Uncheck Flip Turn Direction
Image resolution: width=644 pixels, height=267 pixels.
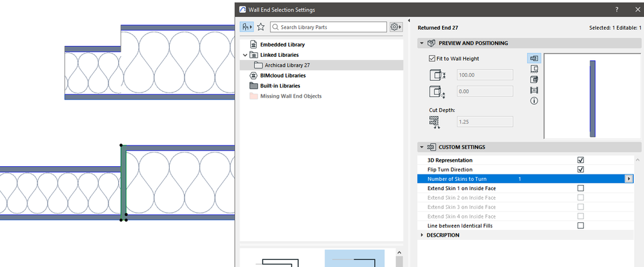[580, 169]
